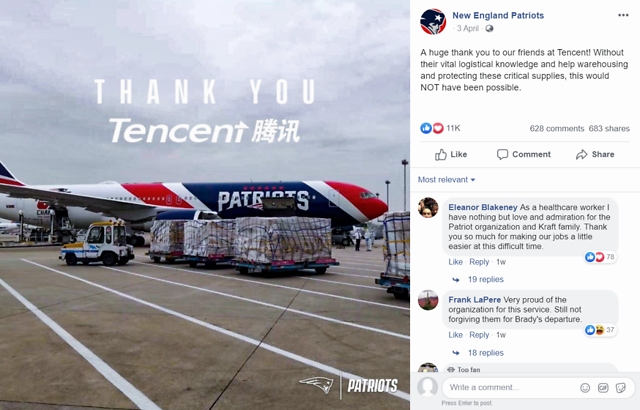The image size is (640, 410).
Task: Open the 628 comments link
Action: pyautogui.click(x=557, y=129)
